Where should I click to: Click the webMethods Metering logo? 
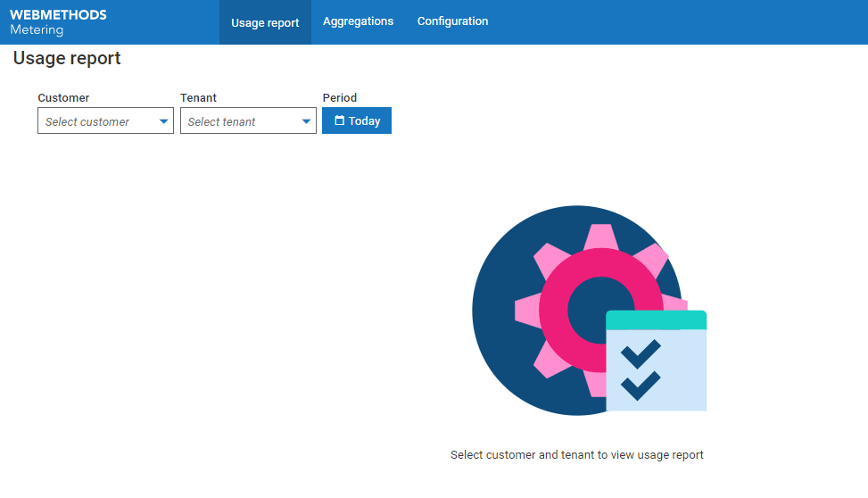(x=58, y=22)
